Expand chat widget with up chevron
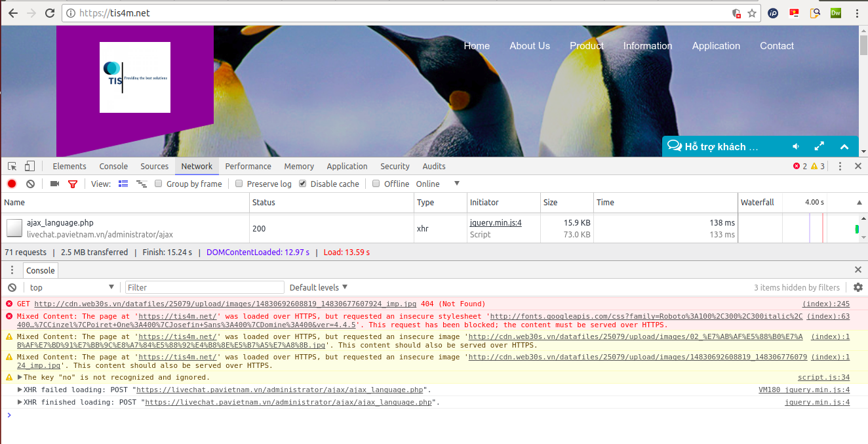This screenshot has width=868, height=444. [844, 147]
